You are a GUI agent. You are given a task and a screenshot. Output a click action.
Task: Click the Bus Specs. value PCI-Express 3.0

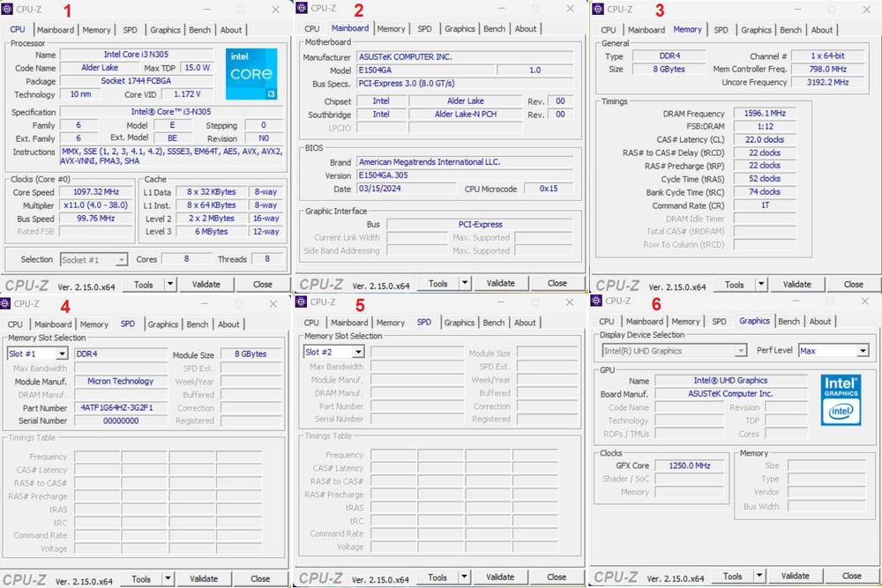pos(465,83)
